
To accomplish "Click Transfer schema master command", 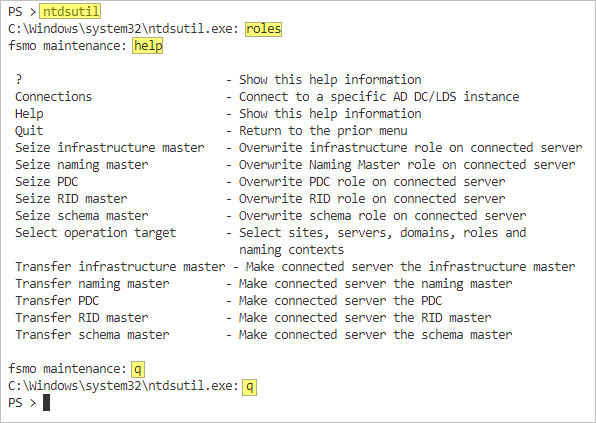I will pyautogui.click(x=92, y=334).
